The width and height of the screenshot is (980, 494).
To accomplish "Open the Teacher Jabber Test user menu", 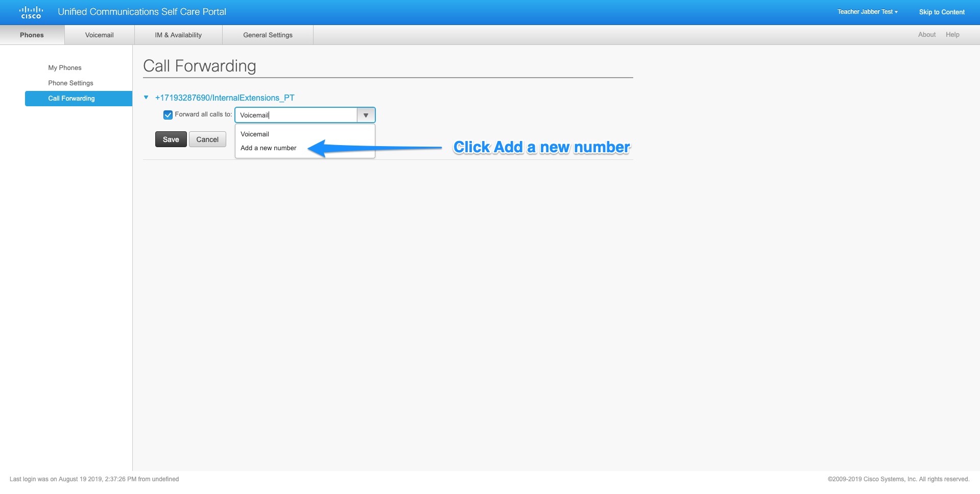I will (x=867, y=12).
